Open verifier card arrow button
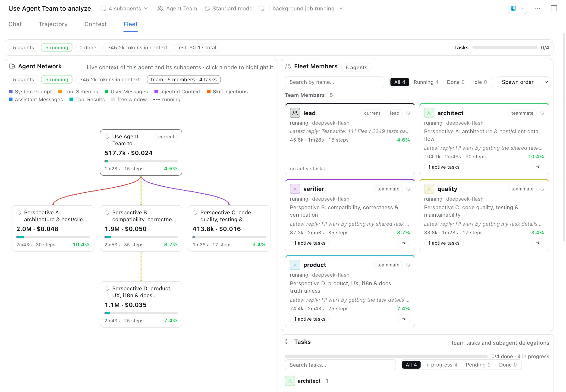 403,243
